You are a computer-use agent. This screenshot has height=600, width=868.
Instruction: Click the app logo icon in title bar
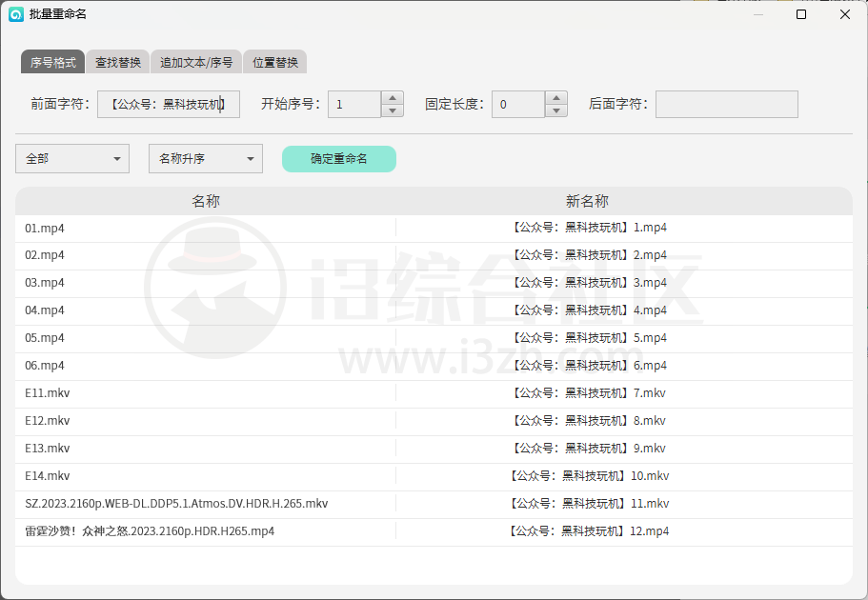coord(16,14)
